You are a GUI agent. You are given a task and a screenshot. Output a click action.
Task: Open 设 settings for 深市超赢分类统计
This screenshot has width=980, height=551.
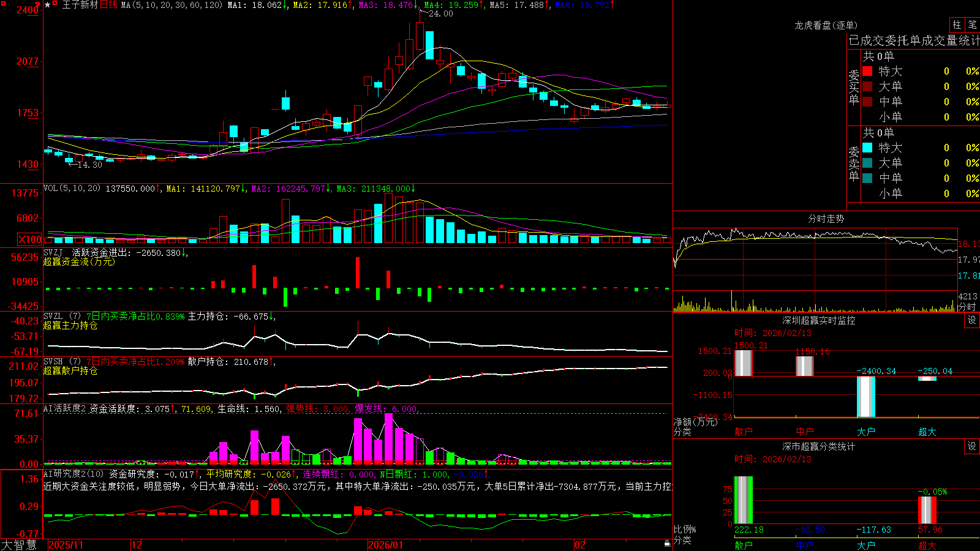(972, 446)
